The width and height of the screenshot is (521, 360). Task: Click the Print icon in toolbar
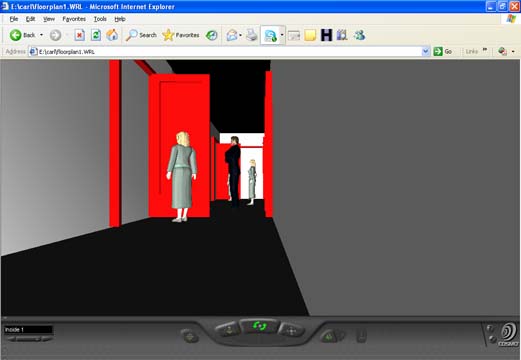pos(252,35)
